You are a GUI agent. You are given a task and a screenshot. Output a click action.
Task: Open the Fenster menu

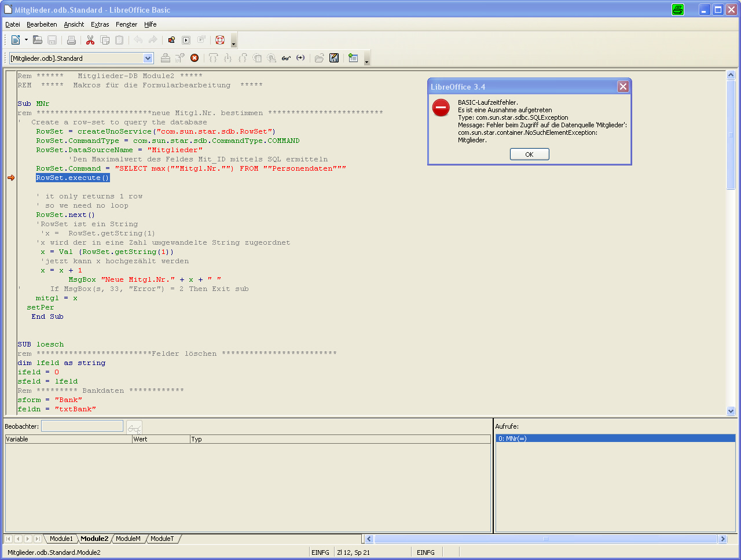(x=126, y=24)
